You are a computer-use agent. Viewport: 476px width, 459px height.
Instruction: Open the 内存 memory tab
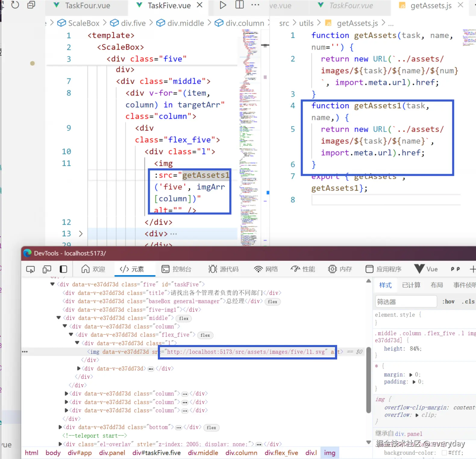pyautogui.click(x=340, y=269)
